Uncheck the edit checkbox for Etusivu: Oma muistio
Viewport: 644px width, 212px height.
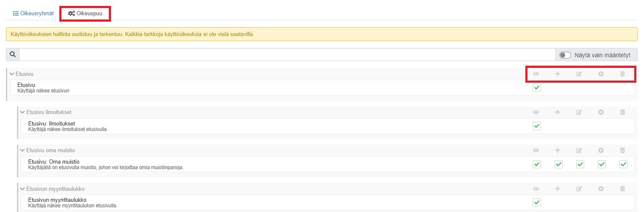(x=580, y=165)
